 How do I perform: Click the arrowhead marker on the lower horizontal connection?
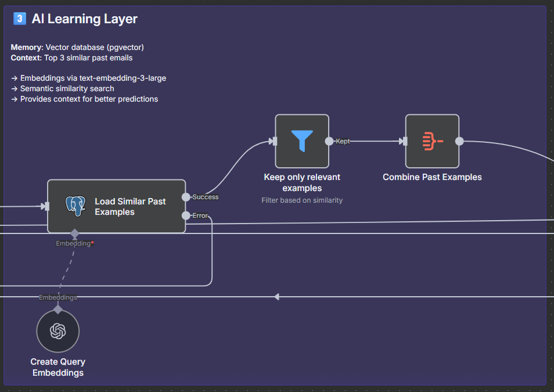pyautogui.click(x=276, y=297)
